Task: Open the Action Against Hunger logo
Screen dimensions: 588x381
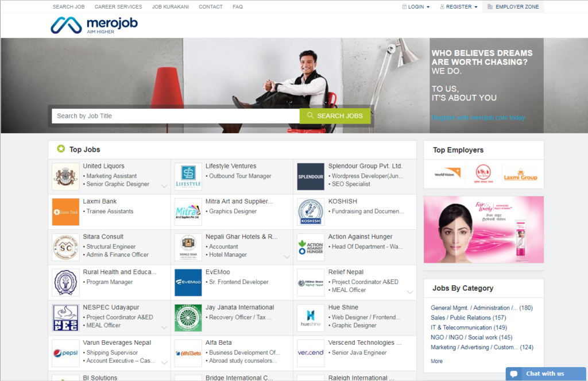Action: (311, 247)
